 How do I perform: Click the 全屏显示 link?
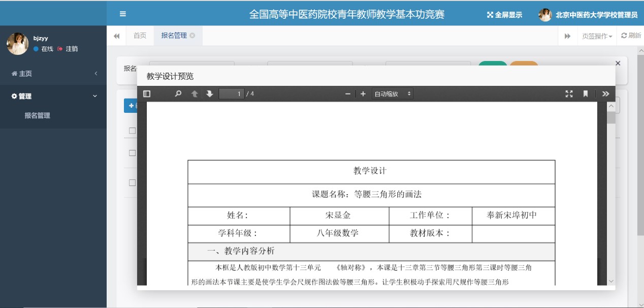point(504,15)
